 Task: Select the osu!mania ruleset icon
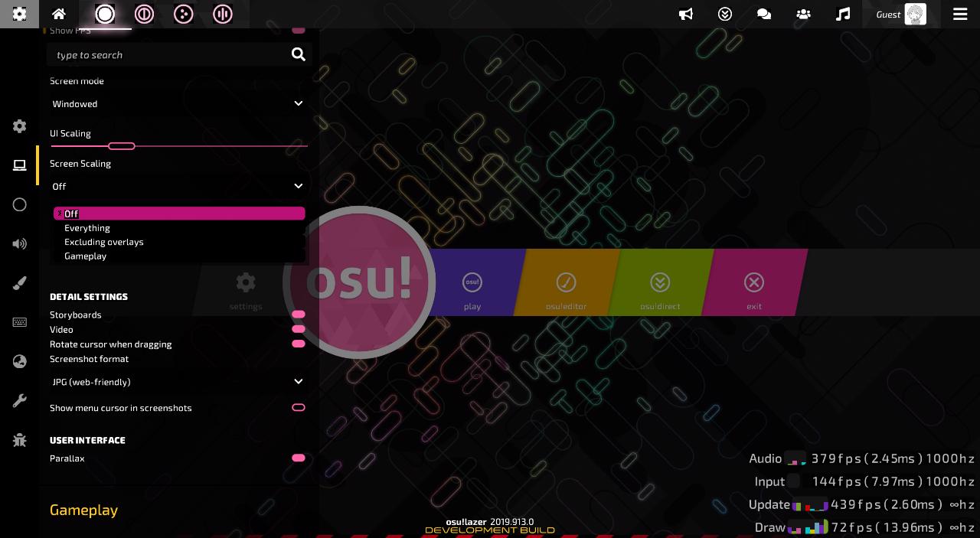tap(222, 14)
